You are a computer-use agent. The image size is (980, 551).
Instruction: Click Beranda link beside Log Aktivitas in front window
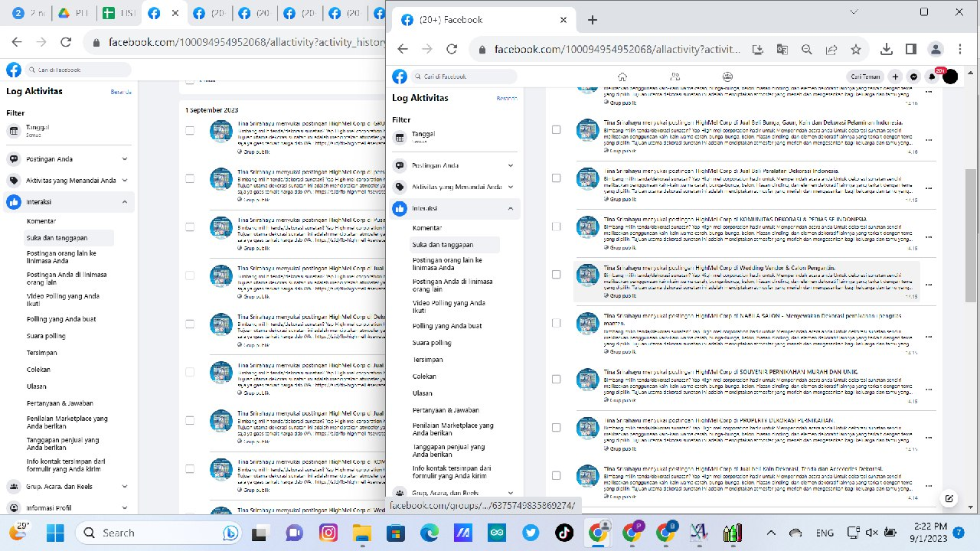tap(507, 98)
